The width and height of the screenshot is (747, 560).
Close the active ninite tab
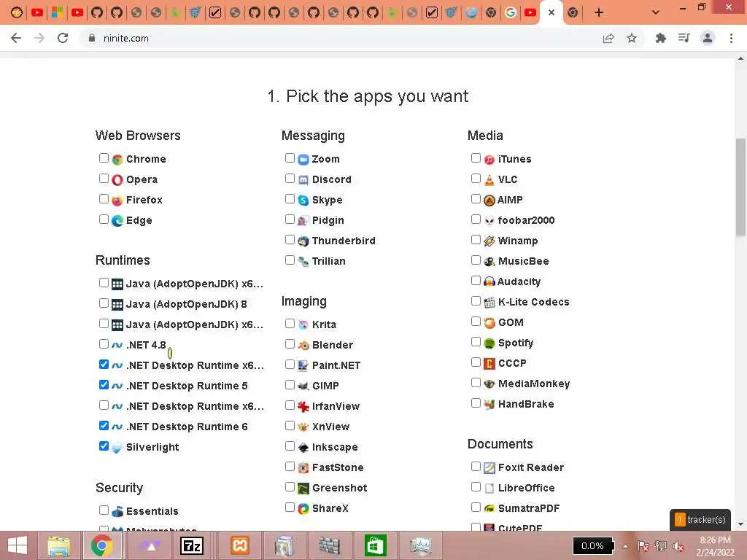tap(551, 12)
